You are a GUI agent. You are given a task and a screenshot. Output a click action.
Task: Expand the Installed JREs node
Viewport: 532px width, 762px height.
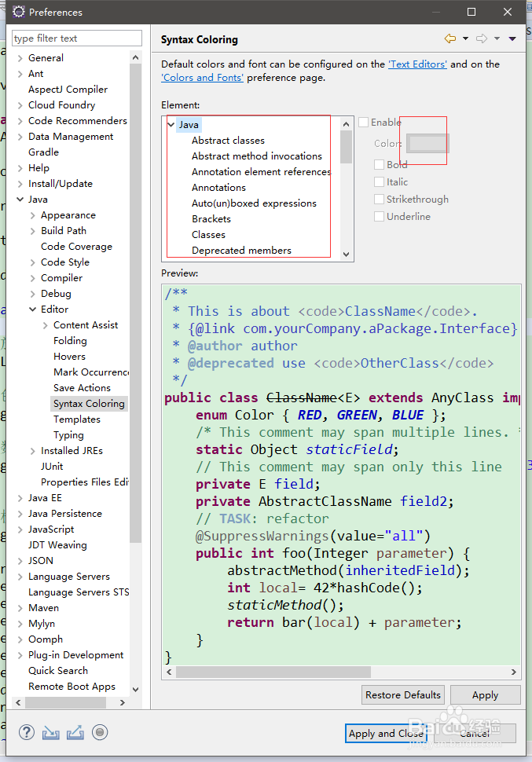(32, 451)
